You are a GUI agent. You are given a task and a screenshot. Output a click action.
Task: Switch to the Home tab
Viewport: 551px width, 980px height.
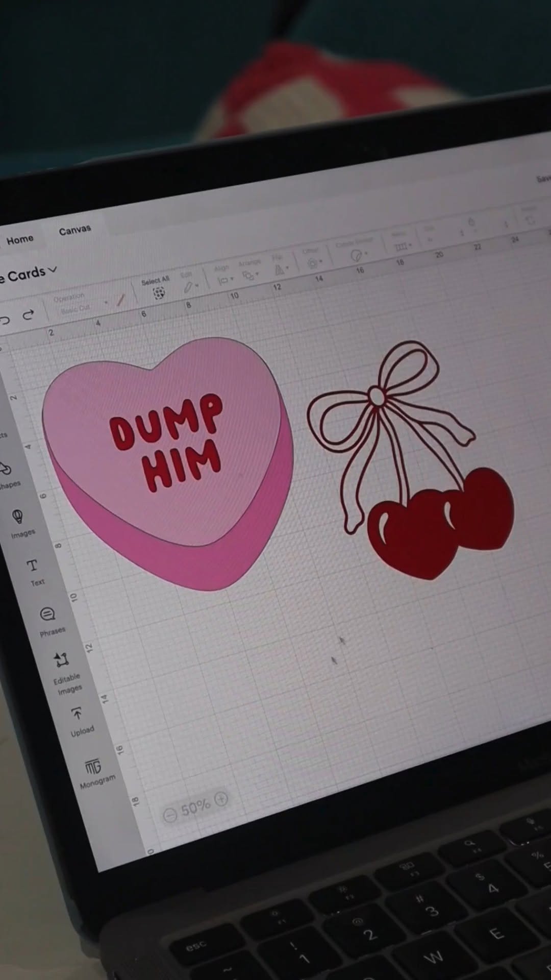point(20,239)
